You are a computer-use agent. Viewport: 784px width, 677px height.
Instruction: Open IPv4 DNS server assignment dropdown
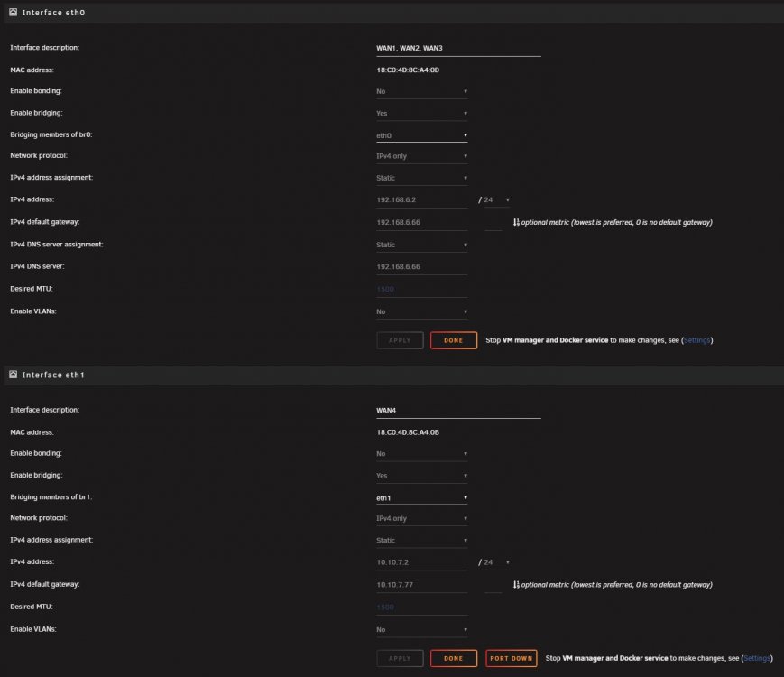(x=421, y=246)
